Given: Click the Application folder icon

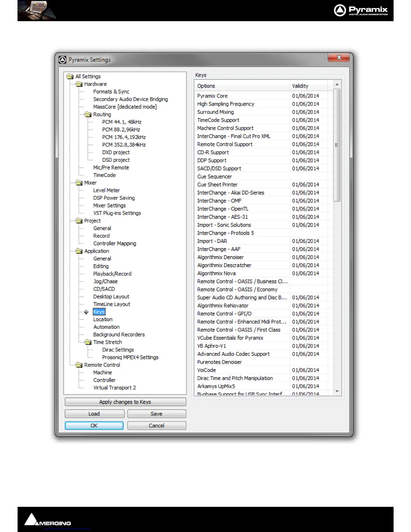Looking at the screenshot, I should coord(79,251).
